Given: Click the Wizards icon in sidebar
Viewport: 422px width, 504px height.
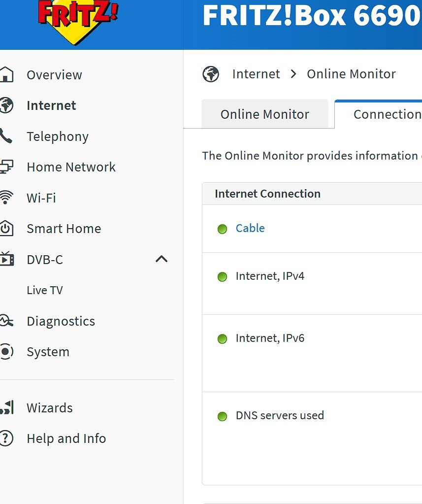Looking at the screenshot, I should click(7, 407).
